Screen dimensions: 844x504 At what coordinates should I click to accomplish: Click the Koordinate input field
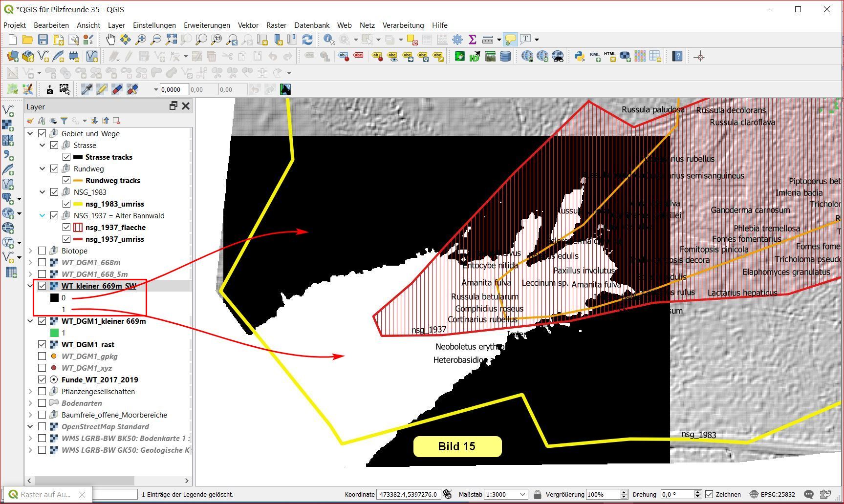coord(408,494)
